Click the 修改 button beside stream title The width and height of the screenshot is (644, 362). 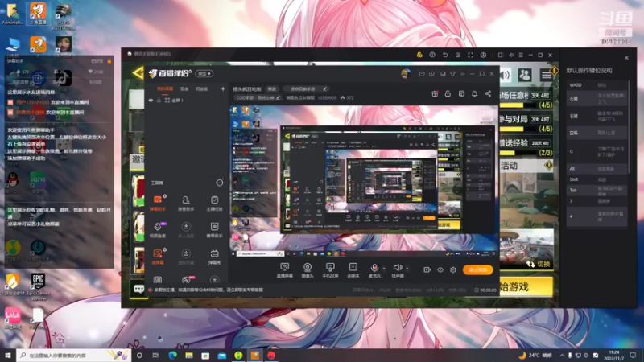[272, 88]
